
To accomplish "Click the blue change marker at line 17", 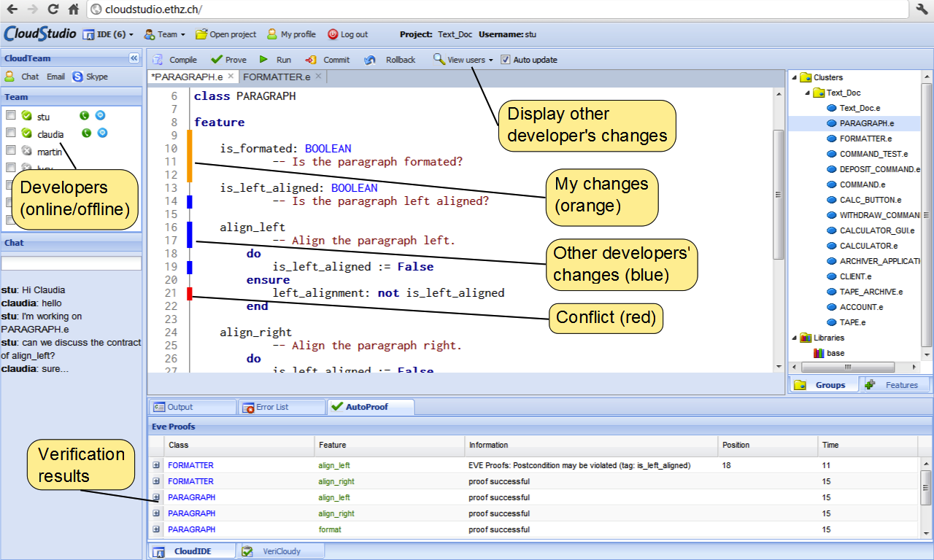I will (x=190, y=235).
